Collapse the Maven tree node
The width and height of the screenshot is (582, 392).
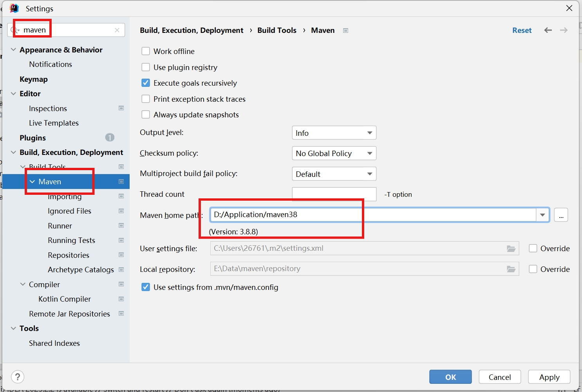(x=32, y=182)
